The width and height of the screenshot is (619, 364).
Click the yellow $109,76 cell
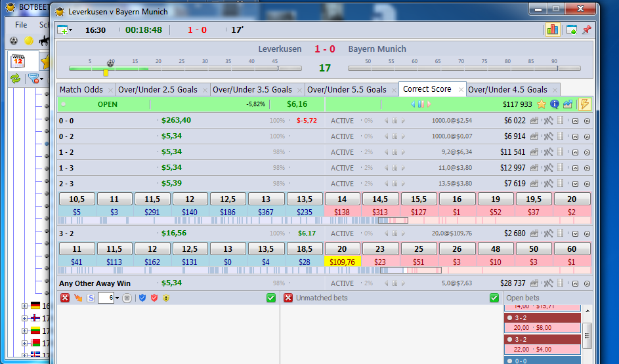[342, 262]
